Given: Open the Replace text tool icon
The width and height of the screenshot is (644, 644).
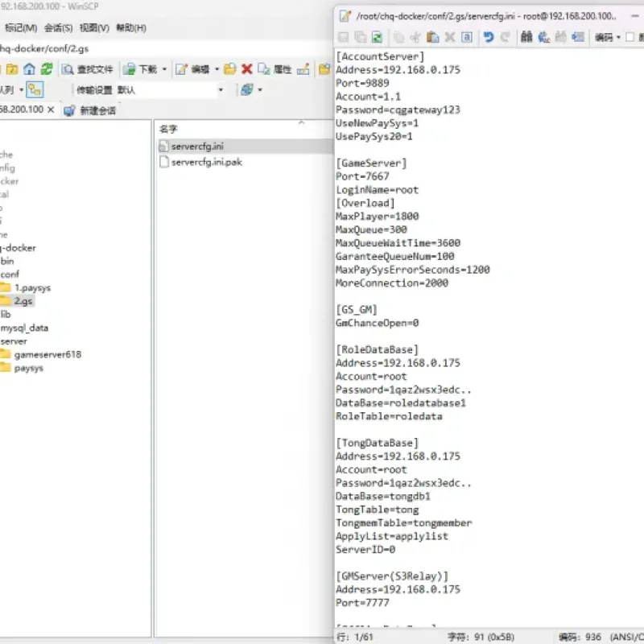Looking at the screenshot, I should tap(544, 37).
